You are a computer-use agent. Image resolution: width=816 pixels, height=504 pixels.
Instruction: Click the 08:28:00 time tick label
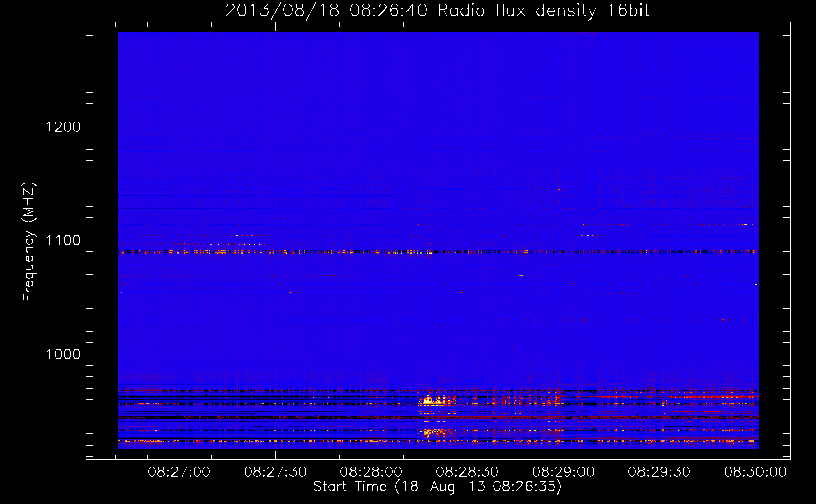tap(371, 472)
